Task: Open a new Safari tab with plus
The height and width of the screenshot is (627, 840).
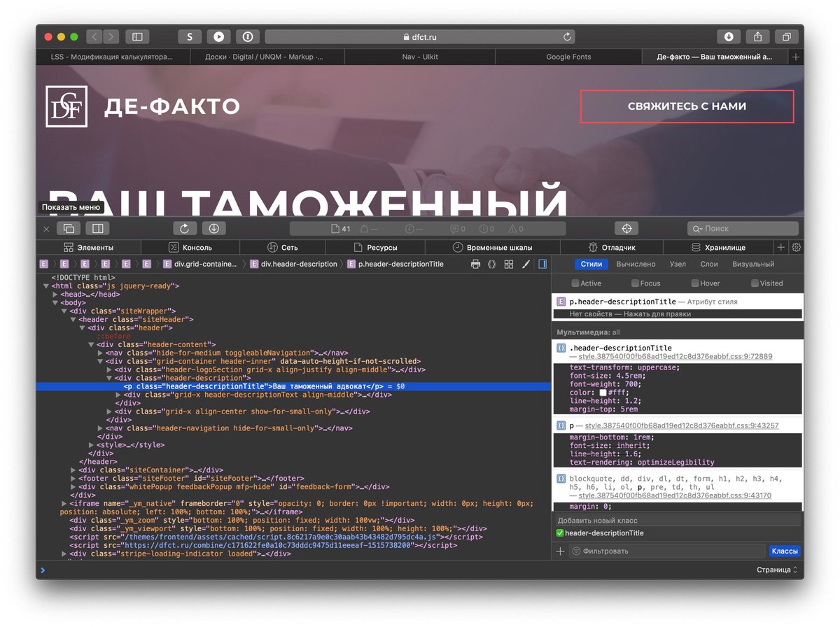Action: (x=796, y=57)
